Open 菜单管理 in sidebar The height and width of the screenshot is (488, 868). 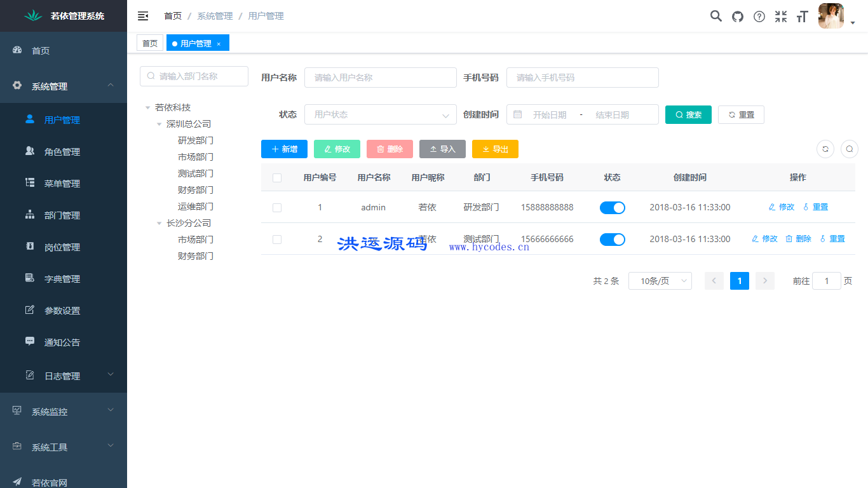64,183
